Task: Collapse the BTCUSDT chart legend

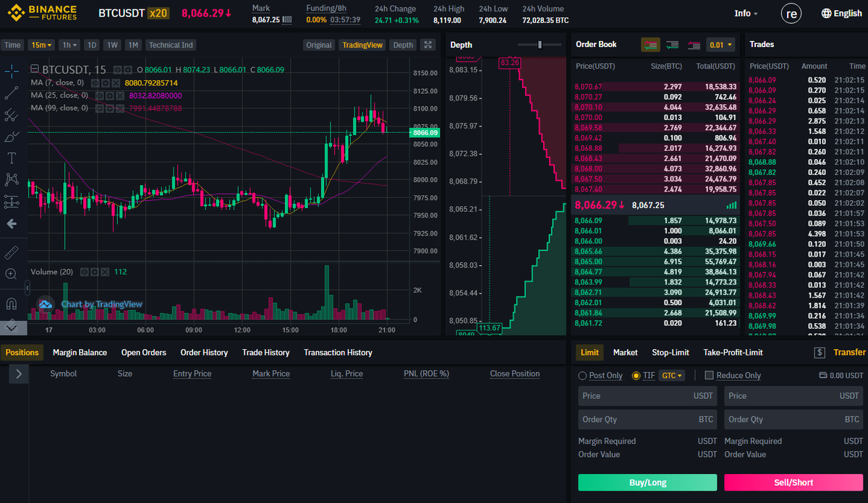Action: 35,69
